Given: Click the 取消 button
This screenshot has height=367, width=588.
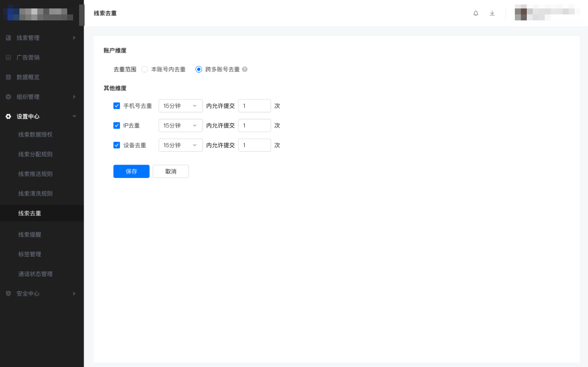Looking at the screenshot, I should [x=171, y=171].
